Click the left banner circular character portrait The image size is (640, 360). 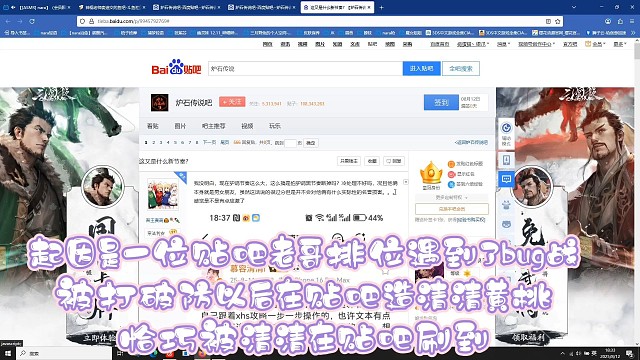[x=102, y=186]
